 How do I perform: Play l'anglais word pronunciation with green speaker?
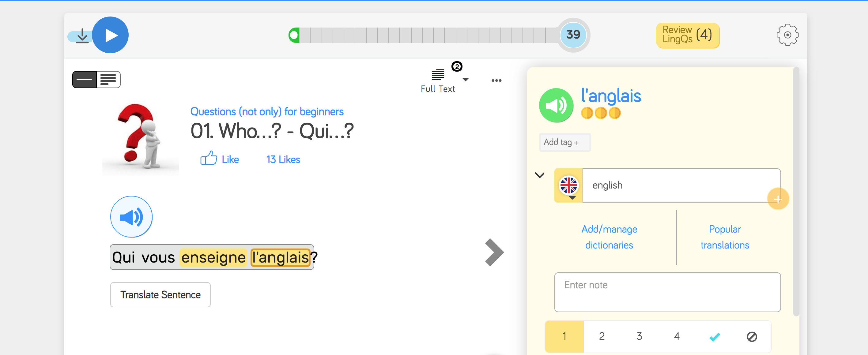556,105
